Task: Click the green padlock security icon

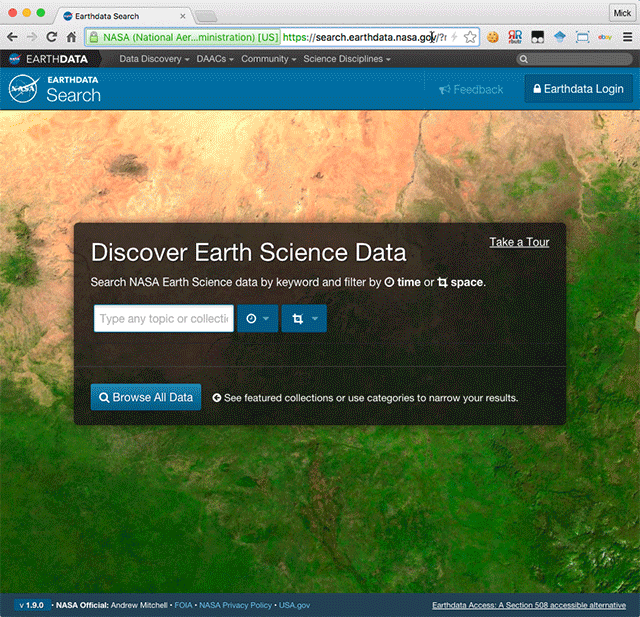Action: click(x=94, y=38)
